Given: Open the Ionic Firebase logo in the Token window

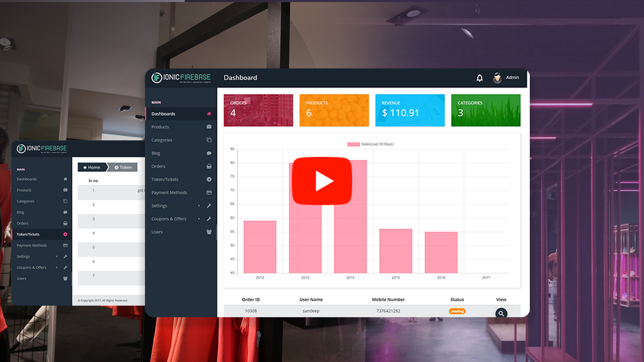Looking at the screenshot, I should click(41, 148).
